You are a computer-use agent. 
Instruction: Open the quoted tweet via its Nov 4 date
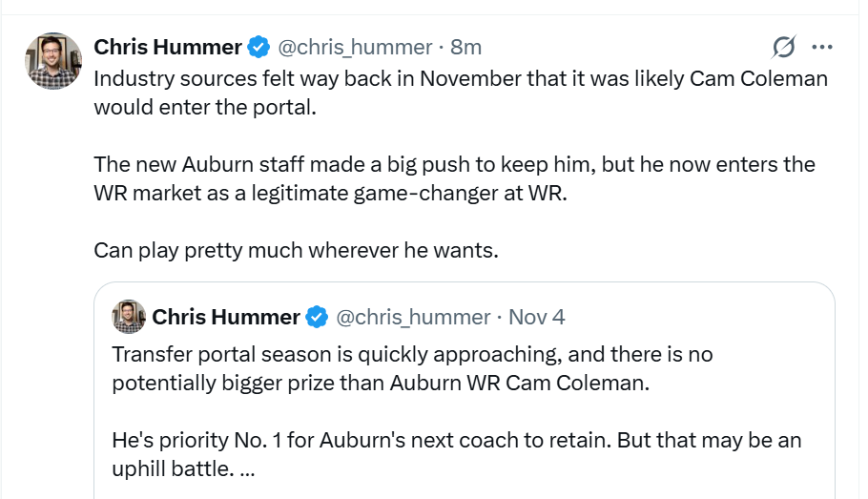[537, 317]
